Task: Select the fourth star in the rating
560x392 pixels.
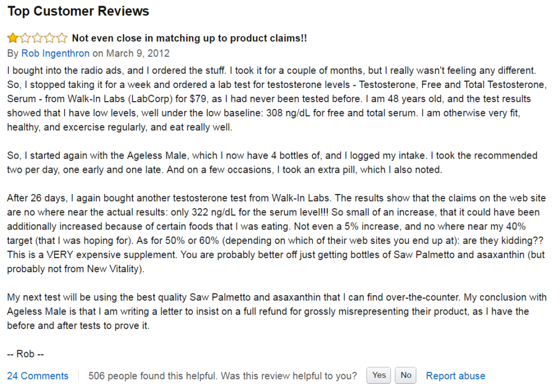Action: click(50, 38)
